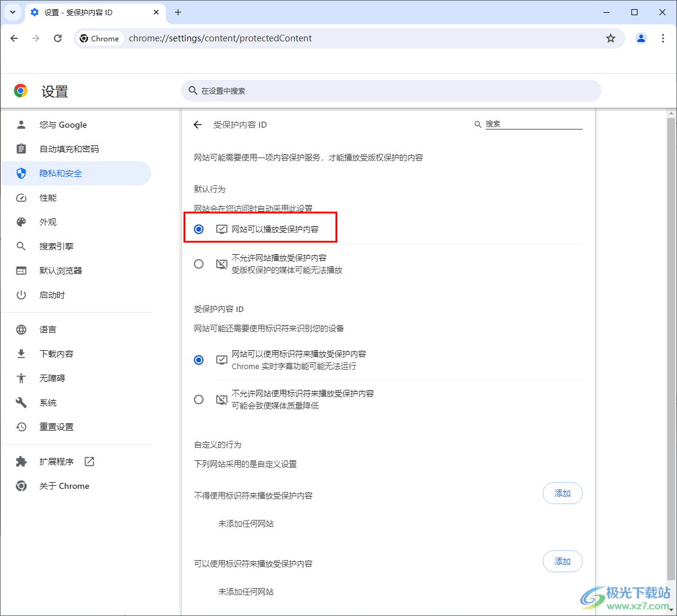Image resolution: width=677 pixels, height=616 pixels.
Task: Click 添加 for 不得使用标识符来播放受保护内容
Action: (563, 493)
